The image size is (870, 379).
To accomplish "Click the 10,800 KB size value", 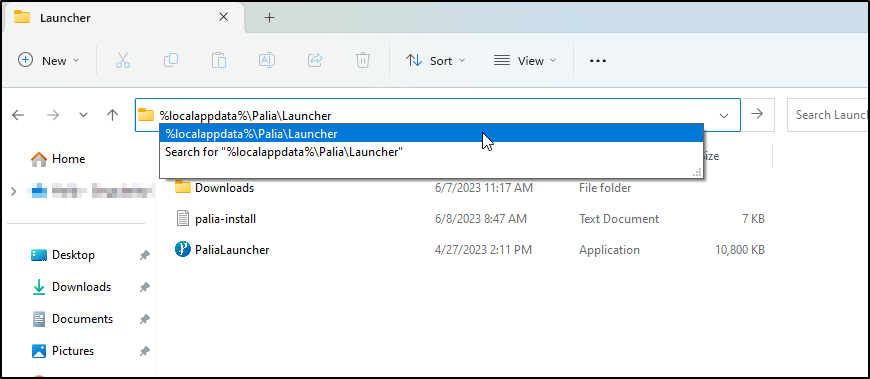I will (x=740, y=250).
